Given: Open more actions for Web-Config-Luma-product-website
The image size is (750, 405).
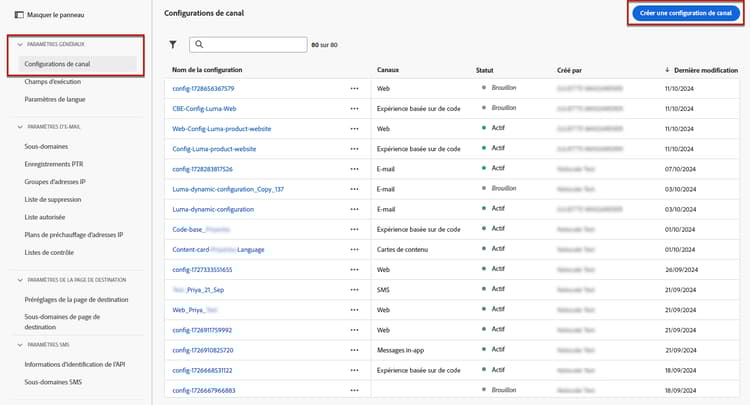Looking at the screenshot, I should tap(354, 128).
